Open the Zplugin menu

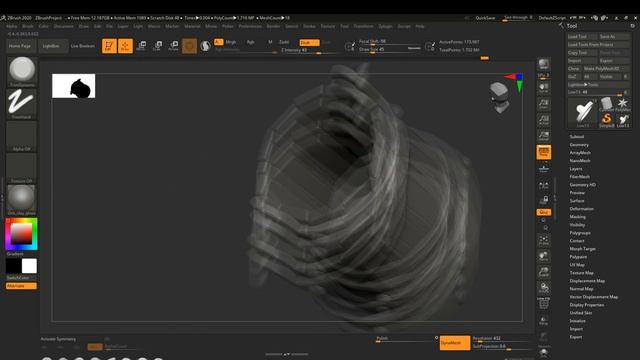[385, 26]
